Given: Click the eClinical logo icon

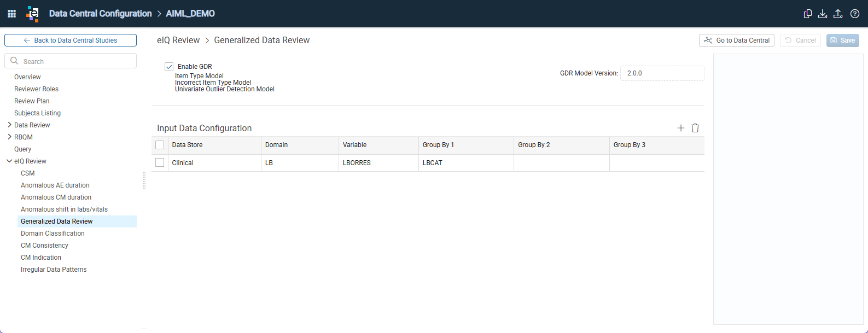Looking at the screenshot, I should tap(33, 14).
